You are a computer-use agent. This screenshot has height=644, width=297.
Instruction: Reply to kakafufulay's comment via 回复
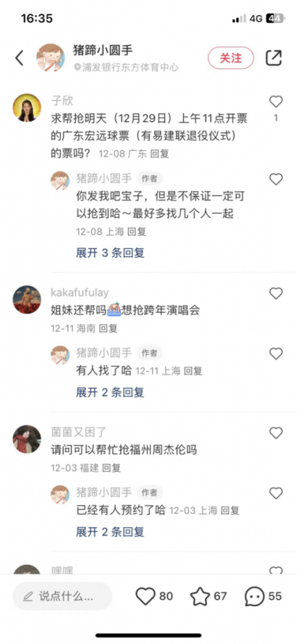(x=108, y=328)
